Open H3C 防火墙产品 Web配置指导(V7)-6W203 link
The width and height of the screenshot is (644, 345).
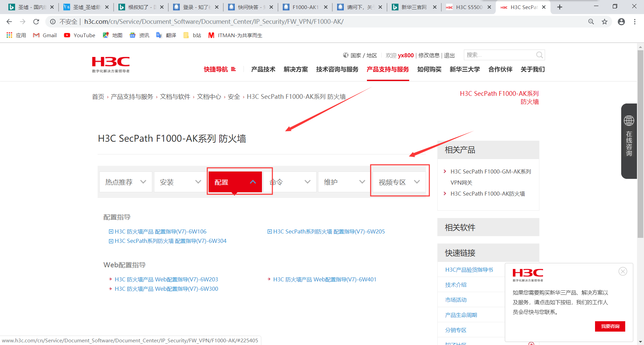coord(166,279)
